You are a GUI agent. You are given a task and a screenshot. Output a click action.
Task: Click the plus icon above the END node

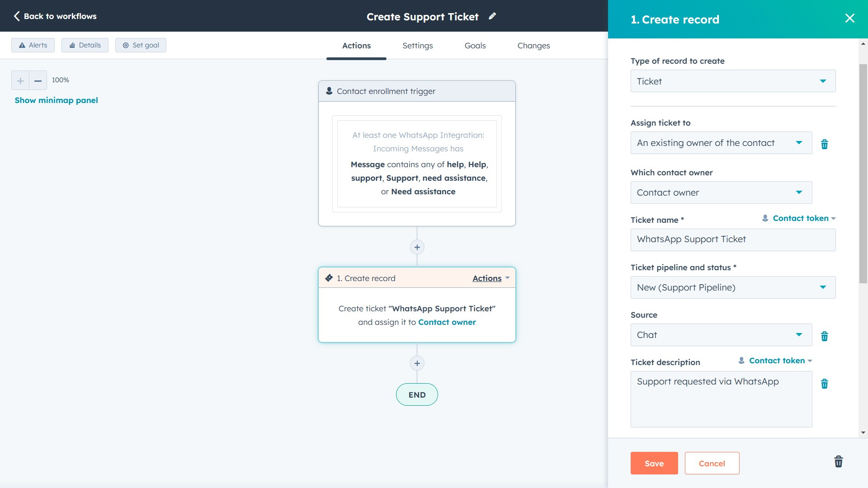tap(416, 363)
